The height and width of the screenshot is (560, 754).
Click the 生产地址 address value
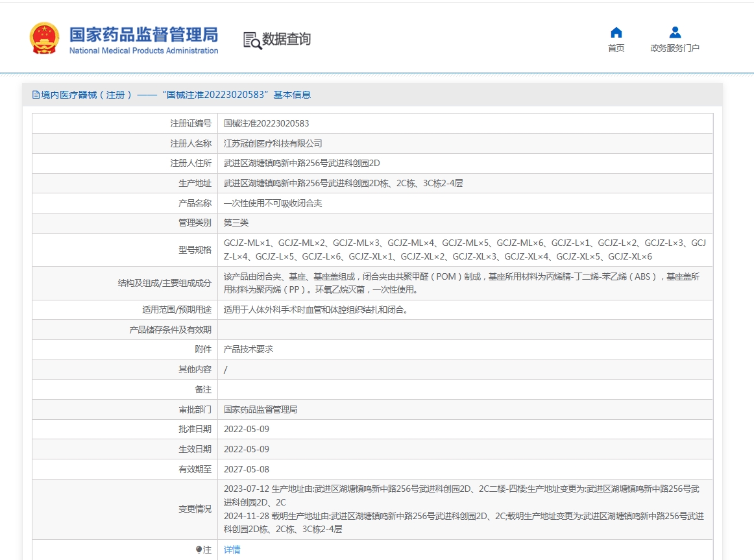(x=343, y=183)
